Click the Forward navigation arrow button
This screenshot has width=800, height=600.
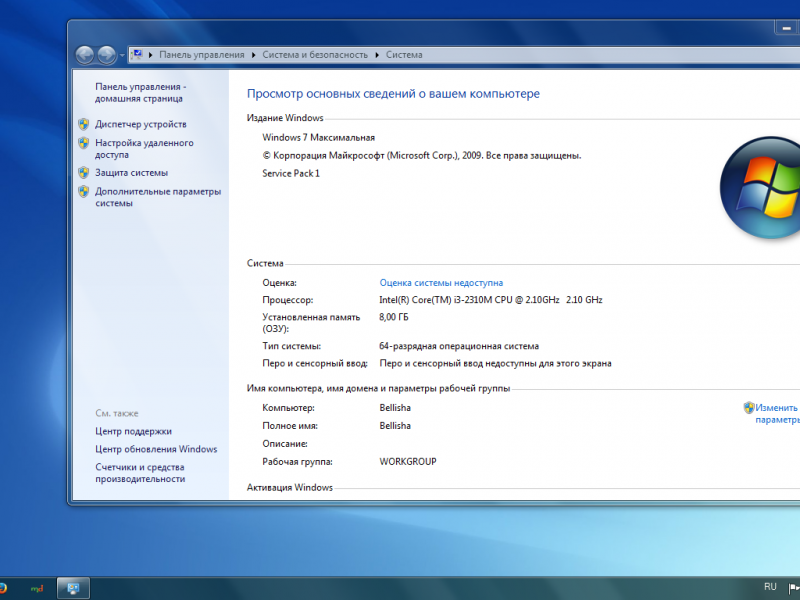[x=107, y=55]
